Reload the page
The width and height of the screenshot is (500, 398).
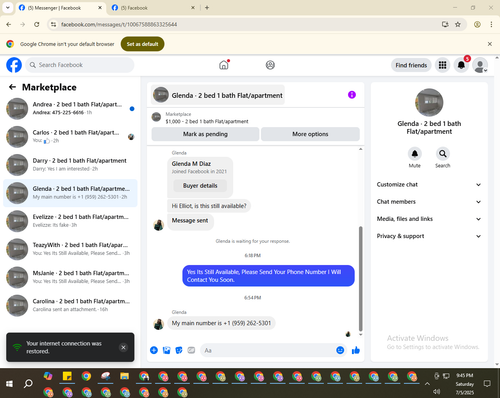tap(37, 24)
